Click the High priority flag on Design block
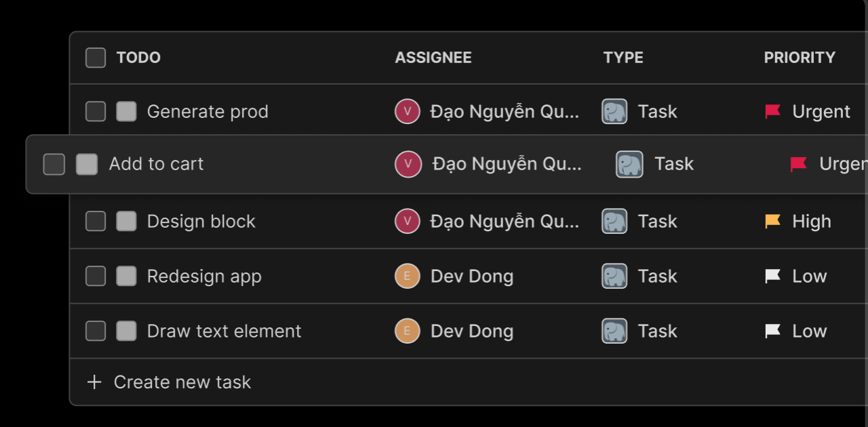Image resolution: width=868 pixels, height=427 pixels. pos(772,221)
